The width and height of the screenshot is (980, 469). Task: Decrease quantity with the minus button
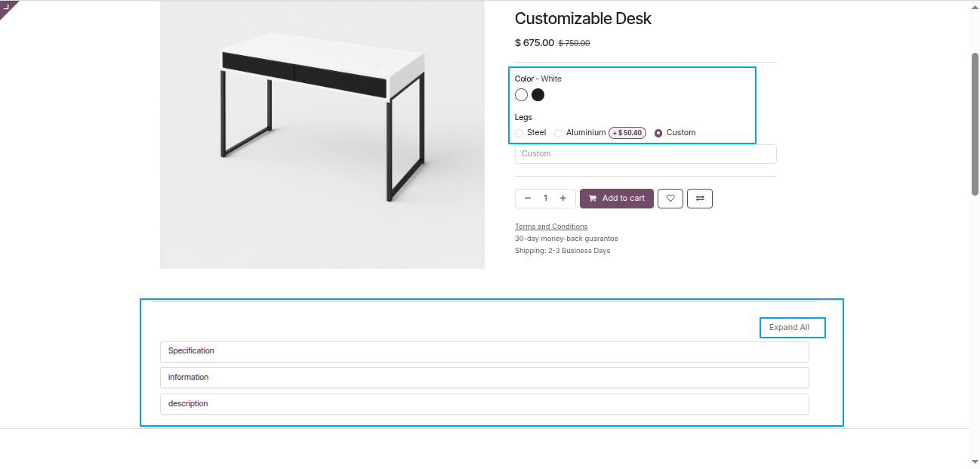click(x=527, y=199)
